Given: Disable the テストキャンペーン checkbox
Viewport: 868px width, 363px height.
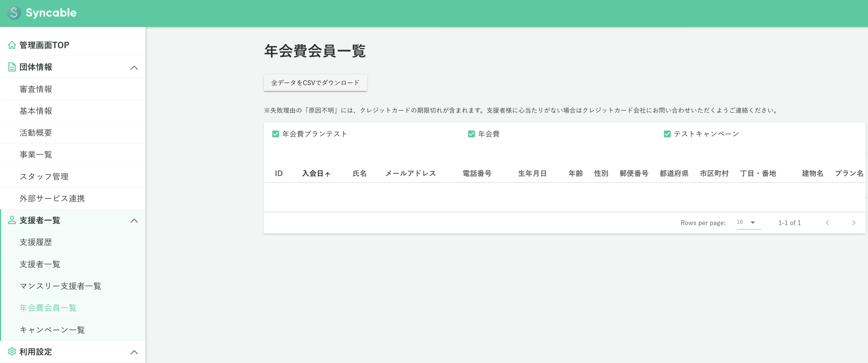Looking at the screenshot, I should pyautogui.click(x=667, y=134).
